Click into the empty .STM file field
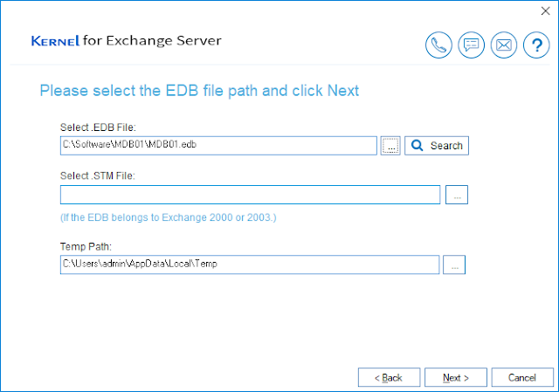The height and width of the screenshot is (392, 559). click(x=250, y=195)
